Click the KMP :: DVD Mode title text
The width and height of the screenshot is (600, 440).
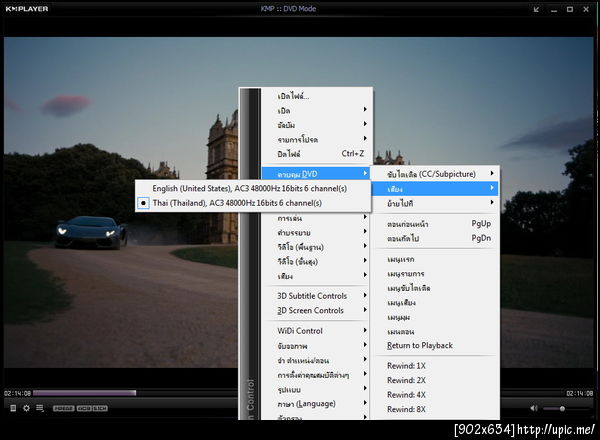point(289,9)
